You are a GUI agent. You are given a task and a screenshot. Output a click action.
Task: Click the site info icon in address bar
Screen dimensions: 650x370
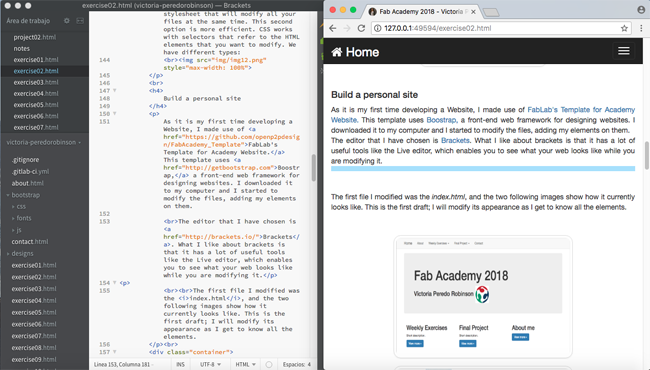point(377,28)
